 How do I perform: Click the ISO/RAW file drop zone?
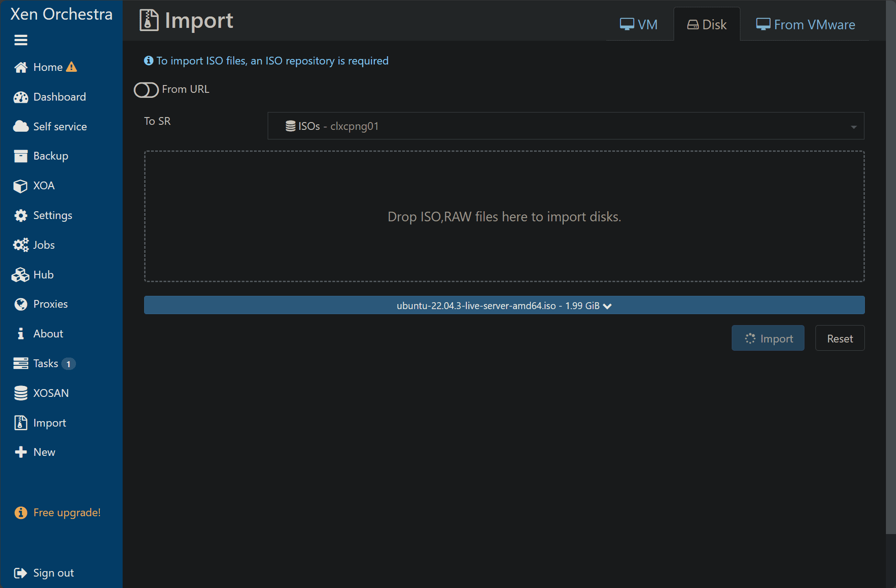pos(504,216)
